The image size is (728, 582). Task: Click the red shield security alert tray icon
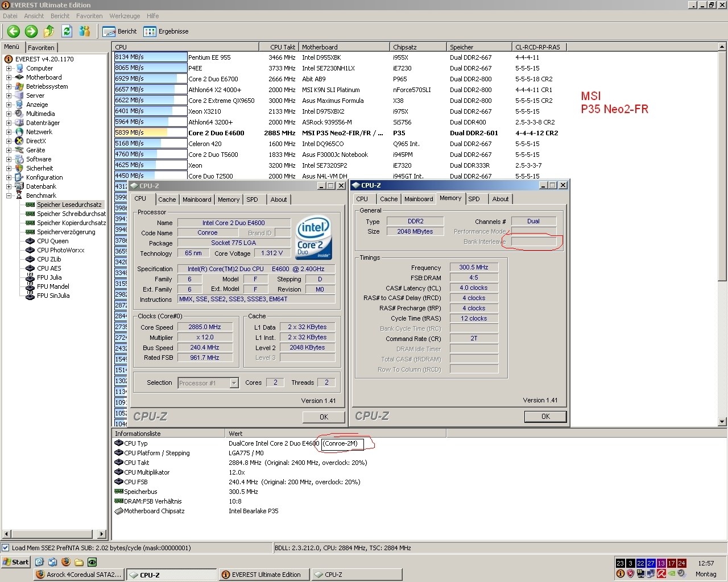point(630,573)
